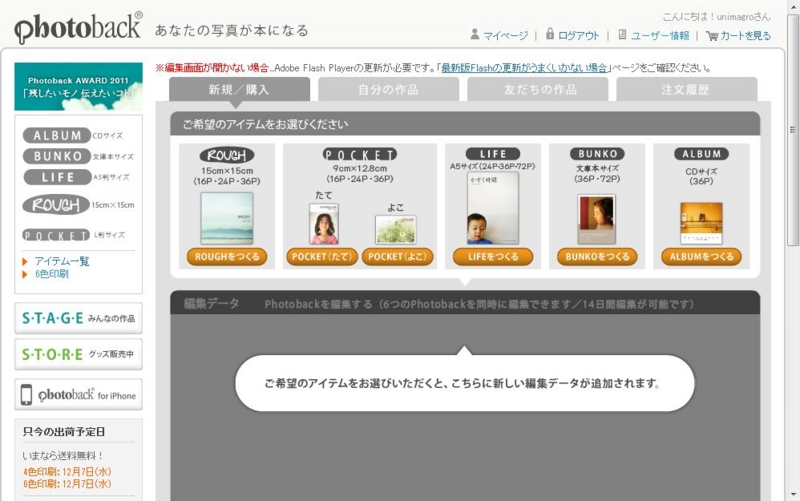This screenshot has height=501, width=800.
Task: Click the LIFE sample book thumbnail
Action: click(492, 208)
